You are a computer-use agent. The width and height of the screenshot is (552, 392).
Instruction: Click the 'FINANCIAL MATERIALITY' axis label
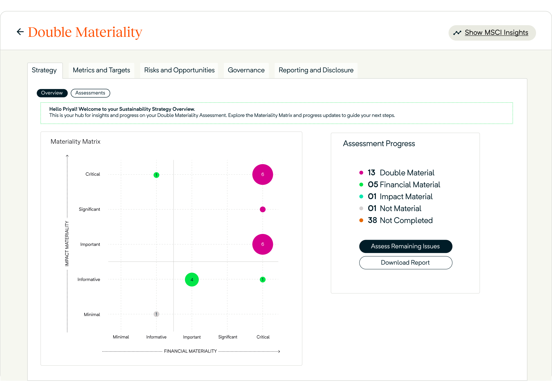tap(190, 351)
